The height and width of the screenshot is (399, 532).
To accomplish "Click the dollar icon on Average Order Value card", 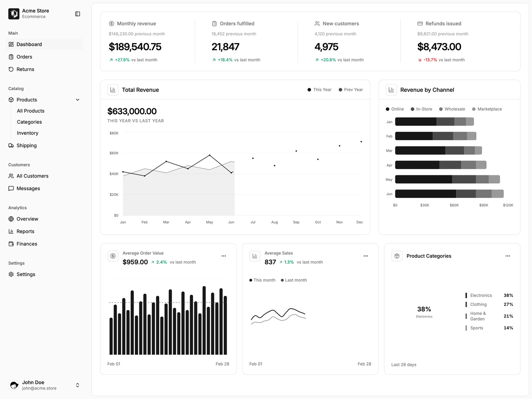I will click(113, 256).
